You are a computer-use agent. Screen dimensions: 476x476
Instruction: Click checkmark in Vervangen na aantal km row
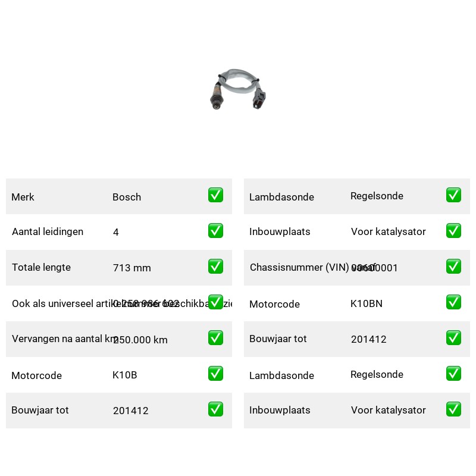coord(215,338)
